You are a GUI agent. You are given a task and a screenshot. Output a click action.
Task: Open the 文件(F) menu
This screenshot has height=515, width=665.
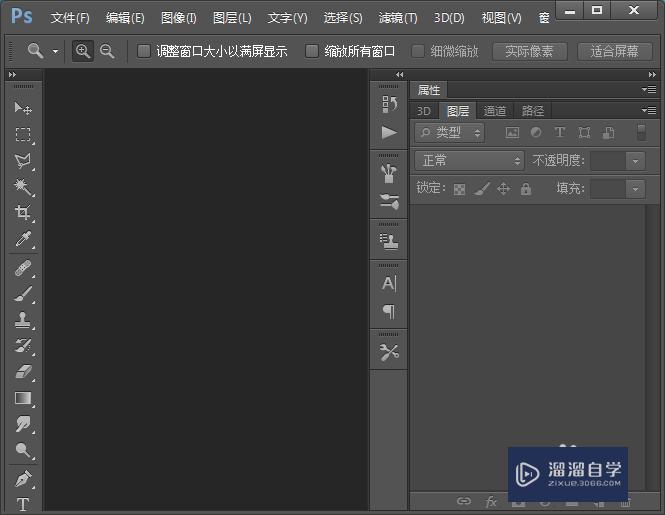coord(70,18)
